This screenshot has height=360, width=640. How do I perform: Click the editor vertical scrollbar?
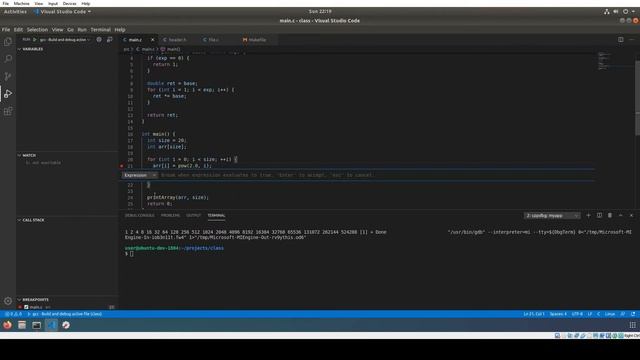[637, 98]
